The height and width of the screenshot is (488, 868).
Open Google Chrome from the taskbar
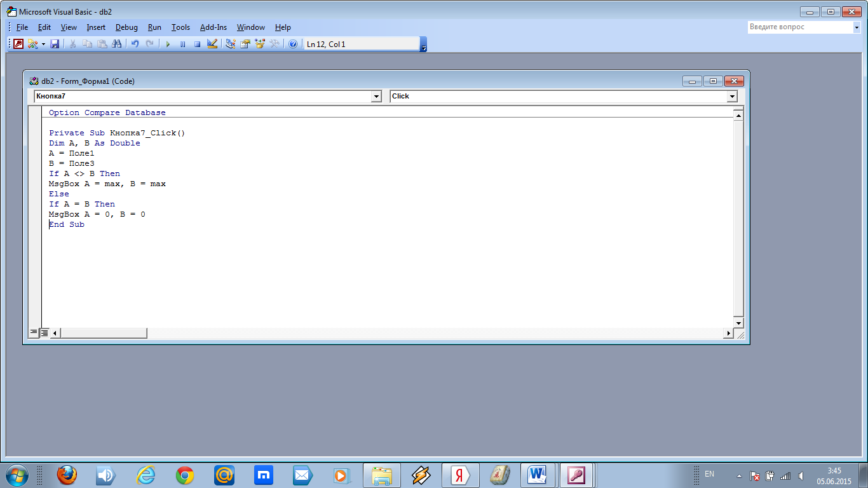(185, 475)
